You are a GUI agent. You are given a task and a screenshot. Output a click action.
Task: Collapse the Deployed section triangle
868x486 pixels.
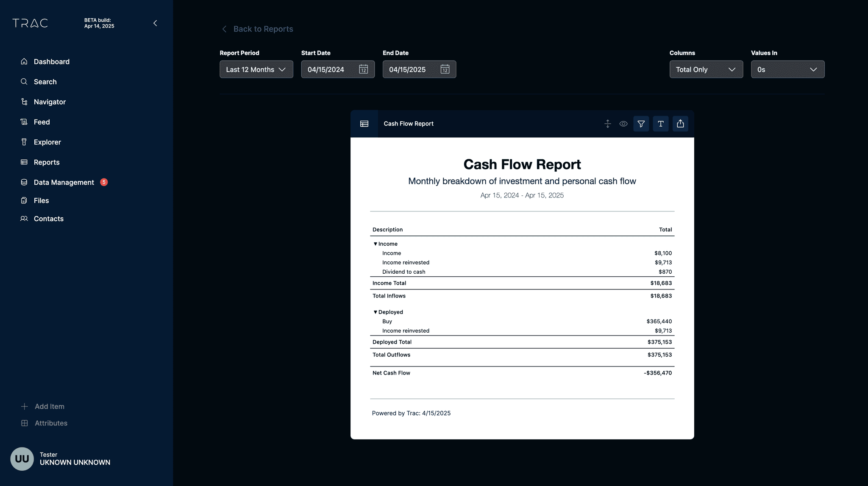[x=375, y=312]
